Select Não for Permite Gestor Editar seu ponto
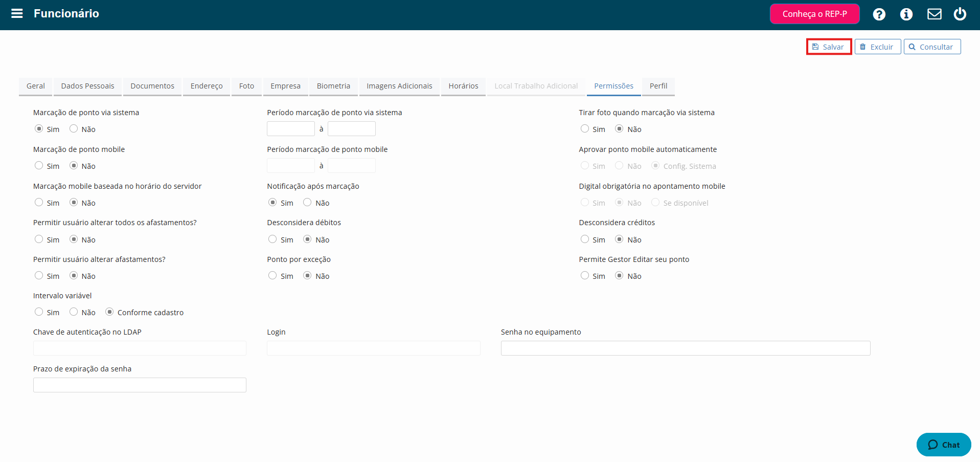This screenshot has height=462, width=980. (x=619, y=276)
